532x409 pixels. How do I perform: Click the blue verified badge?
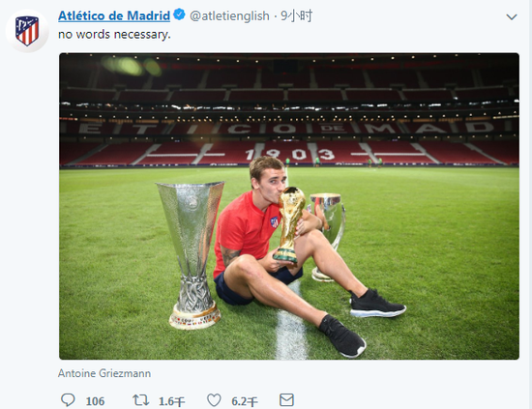[179, 15]
